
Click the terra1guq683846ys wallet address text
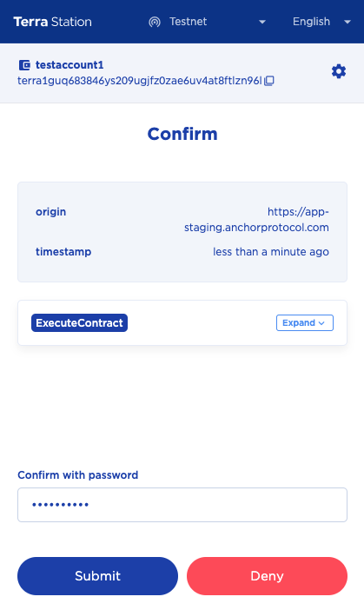pos(140,81)
